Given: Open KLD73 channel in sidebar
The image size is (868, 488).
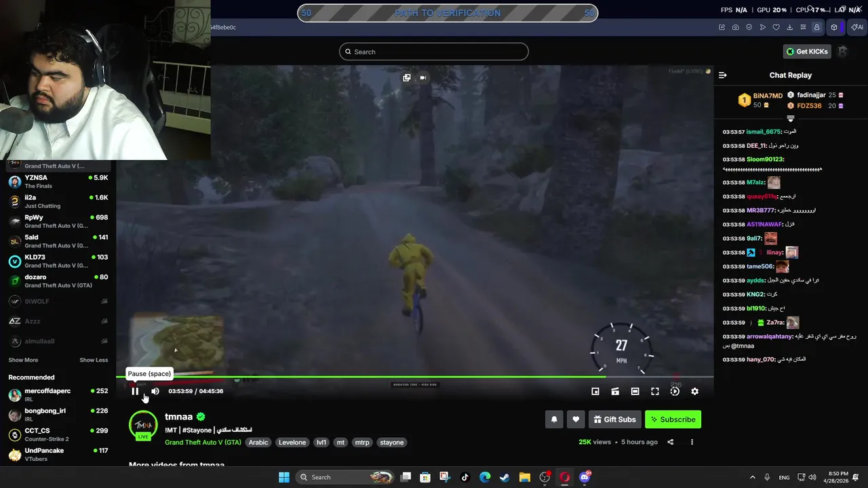Looking at the screenshot, I should (x=58, y=261).
